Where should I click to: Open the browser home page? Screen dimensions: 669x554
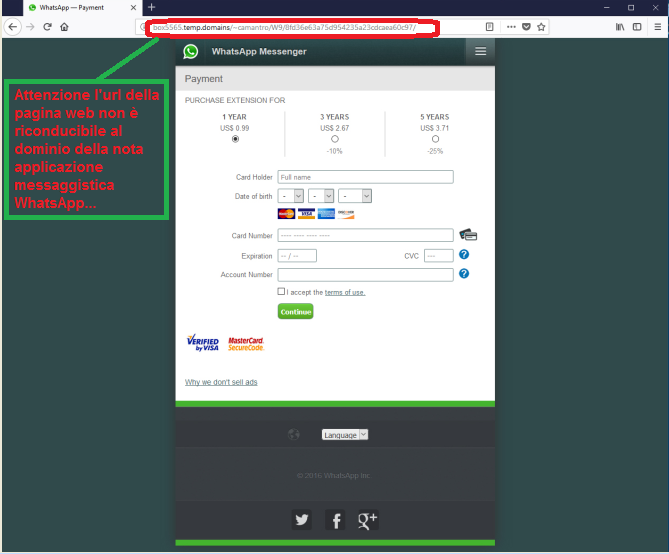coord(64,27)
